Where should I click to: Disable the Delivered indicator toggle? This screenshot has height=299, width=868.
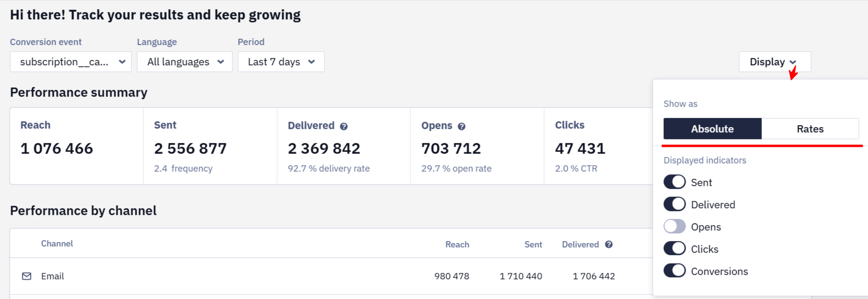tap(674, 204)
